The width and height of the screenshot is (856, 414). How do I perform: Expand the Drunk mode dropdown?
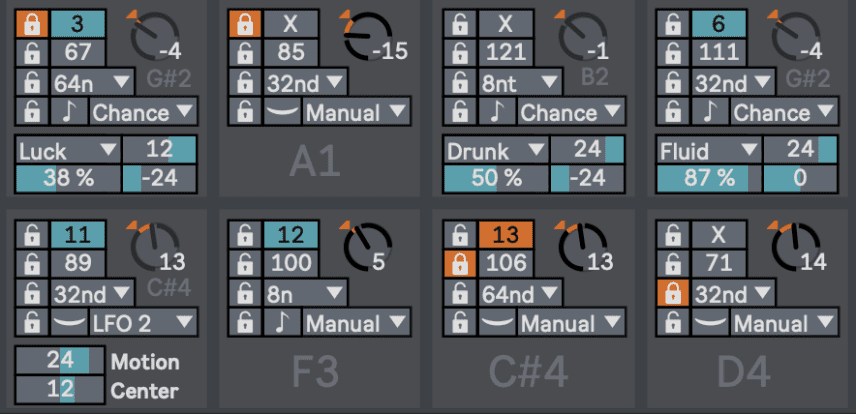coord(496,150)
